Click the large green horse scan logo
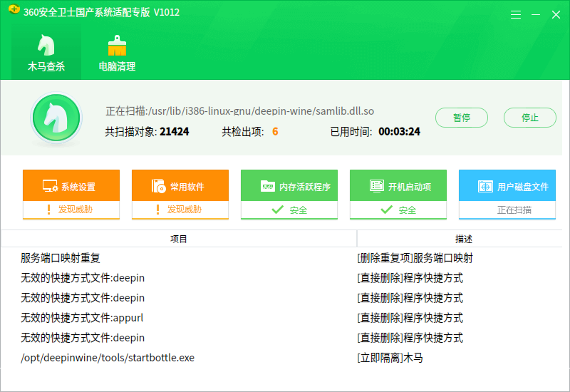Screen dimensions: 570x392 56,118
